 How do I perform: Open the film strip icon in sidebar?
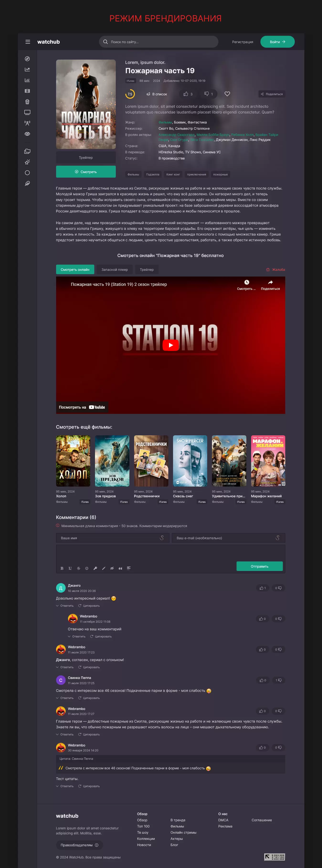27,91
